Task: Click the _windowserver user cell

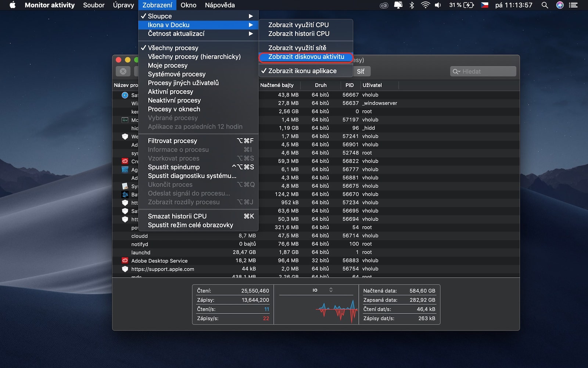Action: point(380,103)
